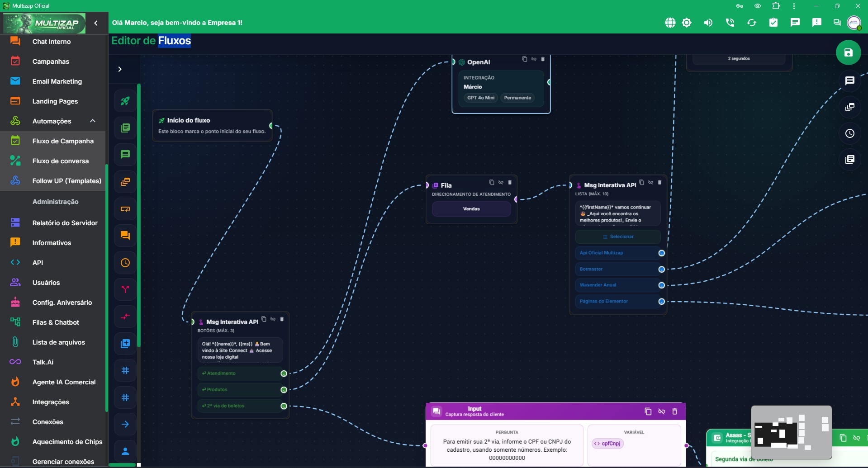Click the cpfCnpj variable chip

[x=607, y=444]
